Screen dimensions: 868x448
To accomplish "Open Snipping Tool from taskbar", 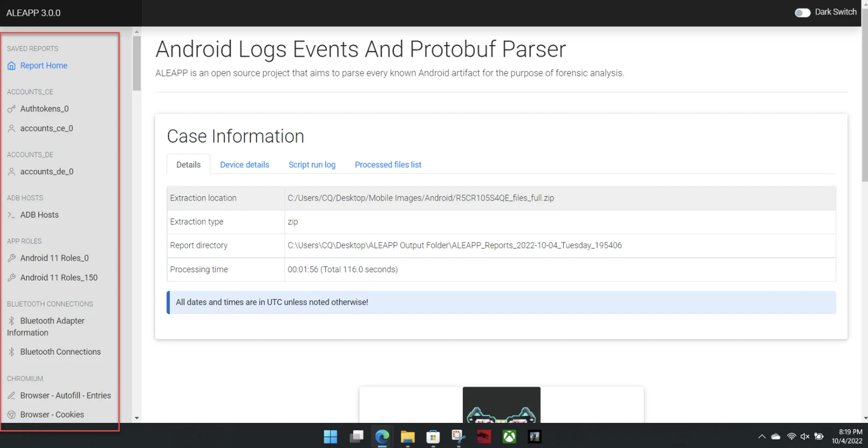I will [458, 437].
